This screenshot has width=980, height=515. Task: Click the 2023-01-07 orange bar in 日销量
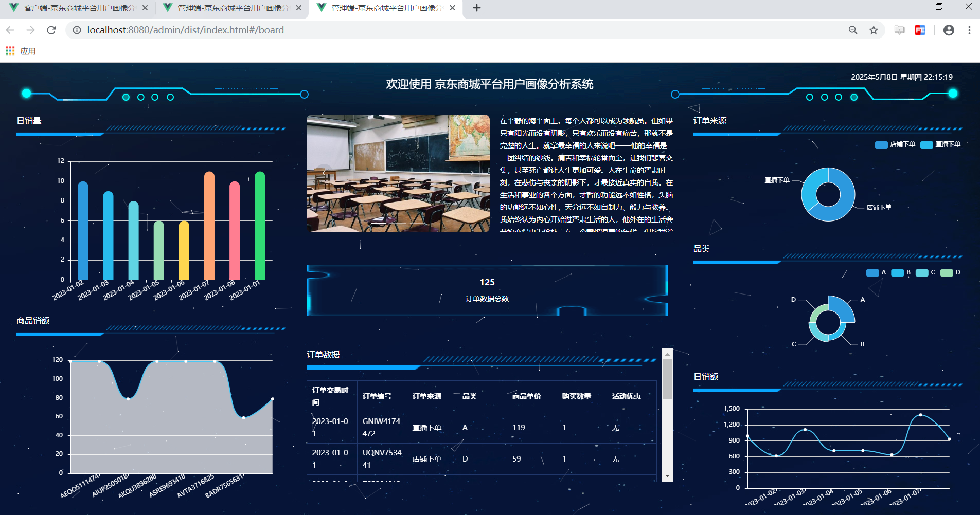click(209, 226)
